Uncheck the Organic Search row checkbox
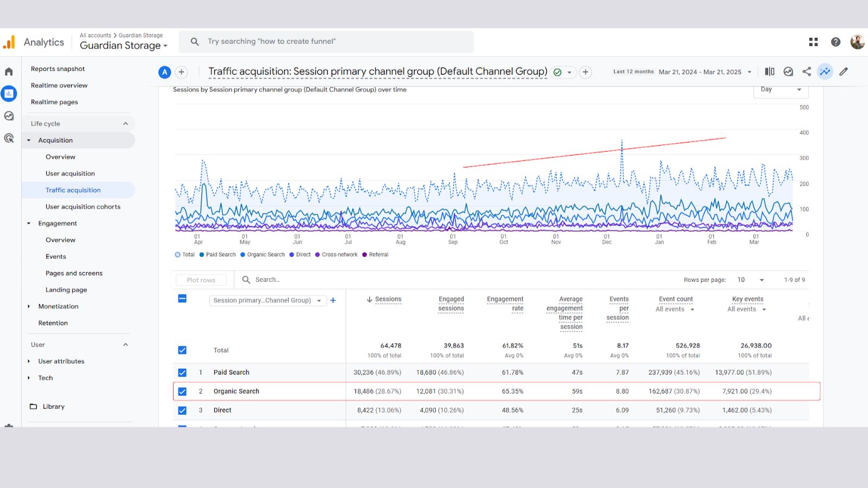The width and height of the screenshot is (868, 488). 182,391
